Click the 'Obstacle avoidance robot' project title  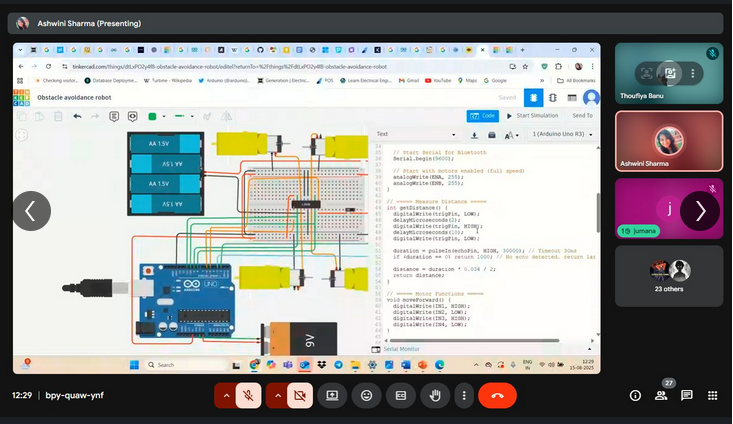click(x=74, y=97)
